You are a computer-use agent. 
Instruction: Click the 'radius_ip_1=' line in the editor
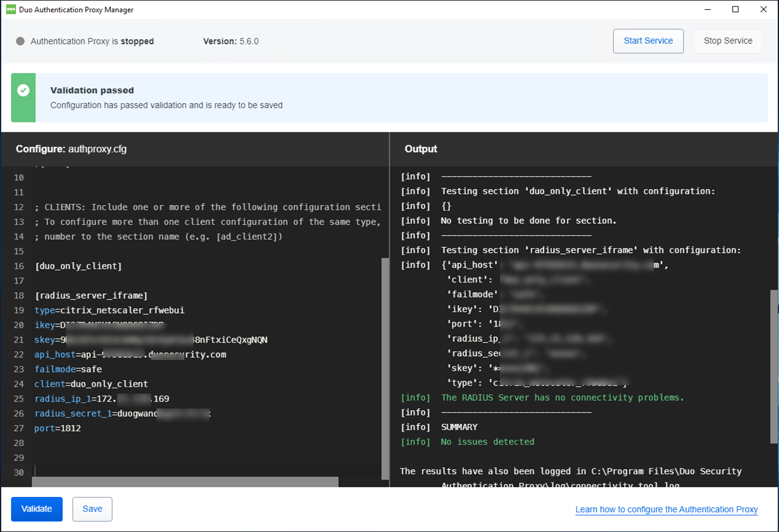[102, 399]
